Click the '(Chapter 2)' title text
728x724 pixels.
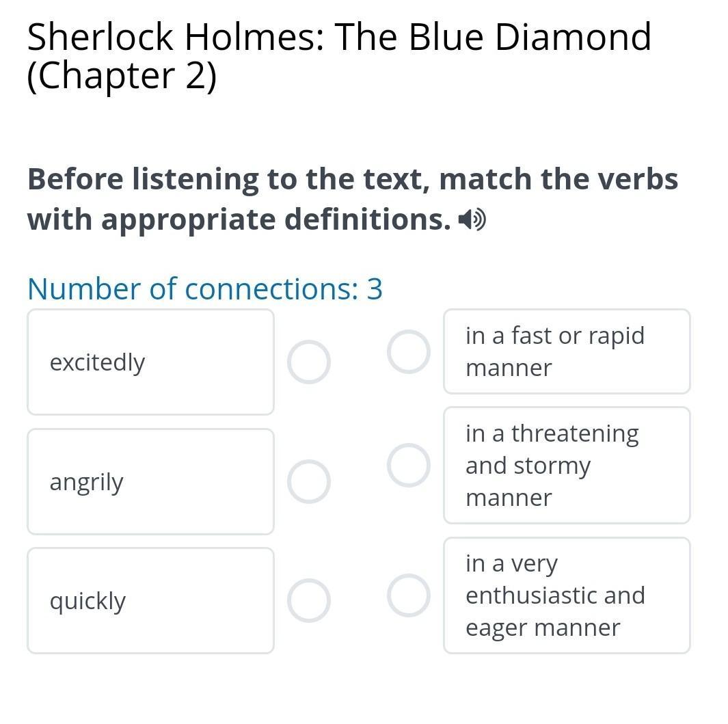[122, 76]
